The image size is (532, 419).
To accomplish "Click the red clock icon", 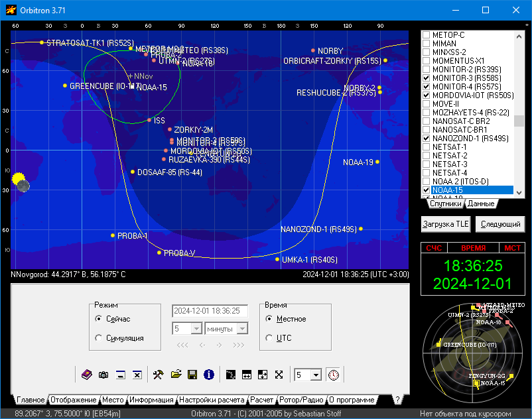I will (333, 375).
